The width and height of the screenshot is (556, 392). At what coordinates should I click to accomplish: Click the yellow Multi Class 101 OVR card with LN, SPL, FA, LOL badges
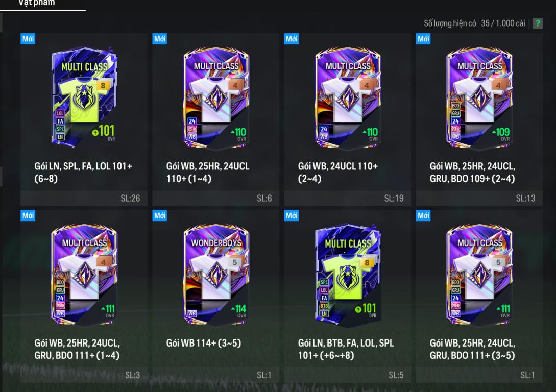[x=84, y=97]
